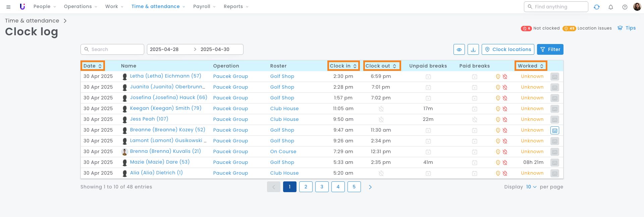644x217 pixels.
Task: Toggle the eye visibility button
Action: coord(459,49)
